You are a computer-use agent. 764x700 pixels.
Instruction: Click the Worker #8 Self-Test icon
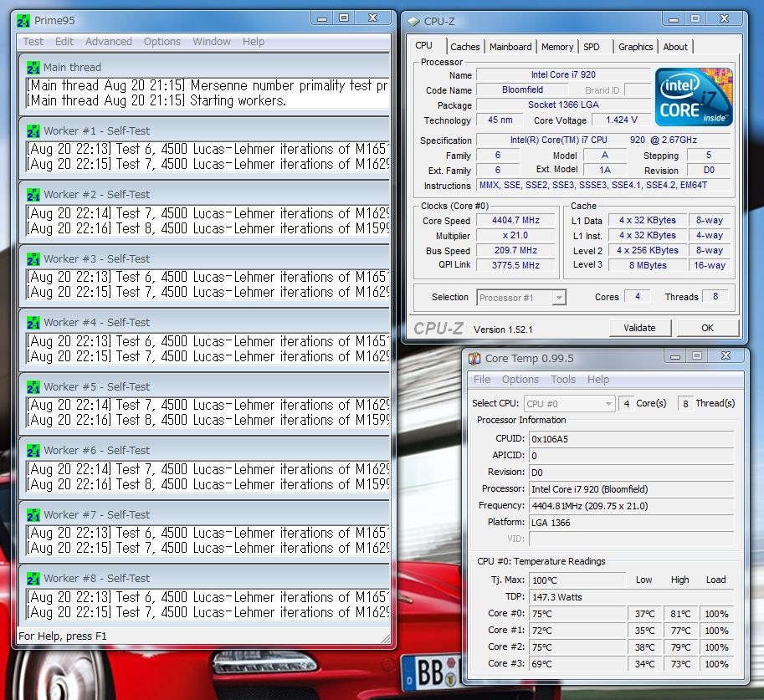tap(33, 579)
